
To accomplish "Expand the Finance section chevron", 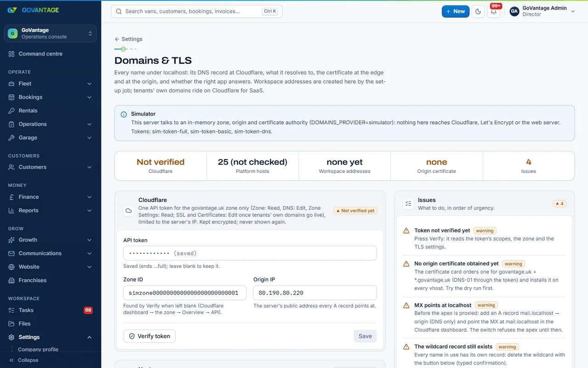I will 90,197.
